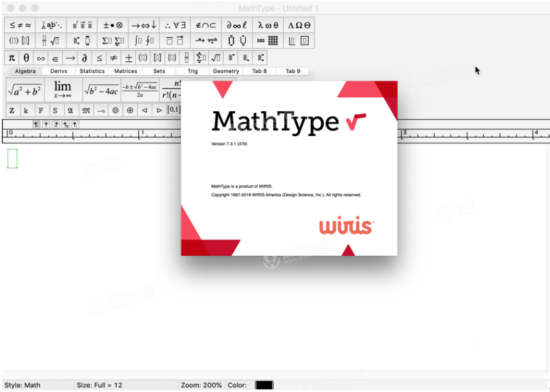Open the miscellaneous symbols palette (∂ ∞ ℓ)
Screen dimensions: 550x392
coord(236,25)
